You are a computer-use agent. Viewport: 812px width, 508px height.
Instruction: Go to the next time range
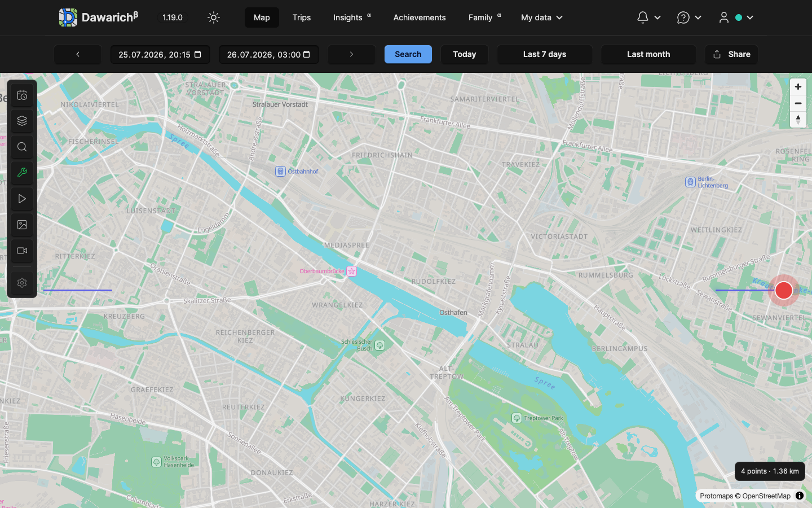(351, 54)
